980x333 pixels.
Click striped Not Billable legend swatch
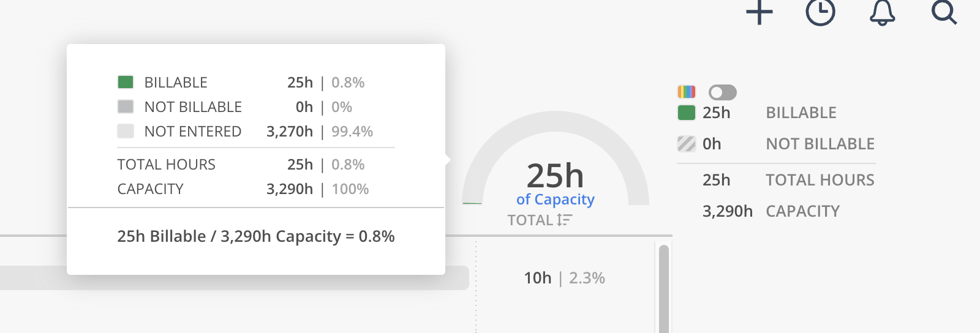click(x=687, y=144)
